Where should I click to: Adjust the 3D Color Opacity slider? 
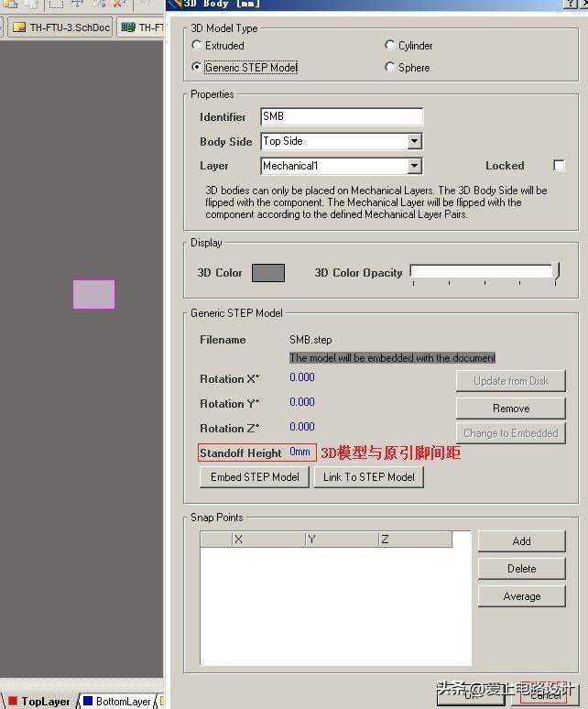(x=554, y=272)
